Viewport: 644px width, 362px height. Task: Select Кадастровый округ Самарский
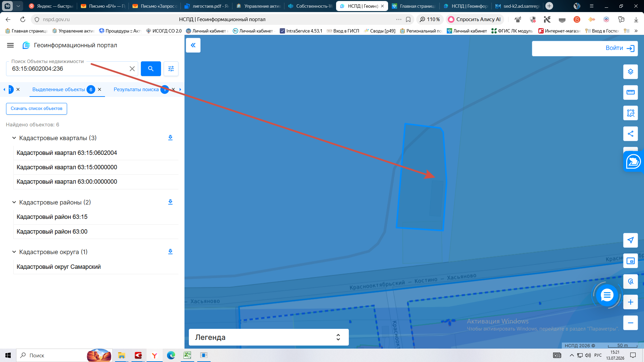pyautogui.click(x=96, y=267)
